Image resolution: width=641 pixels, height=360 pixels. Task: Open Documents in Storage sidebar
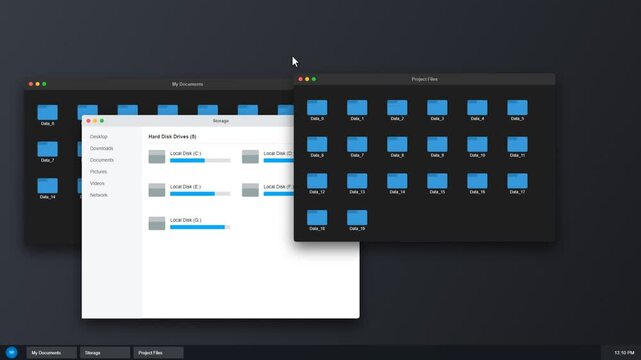click(x=102, y=160)
